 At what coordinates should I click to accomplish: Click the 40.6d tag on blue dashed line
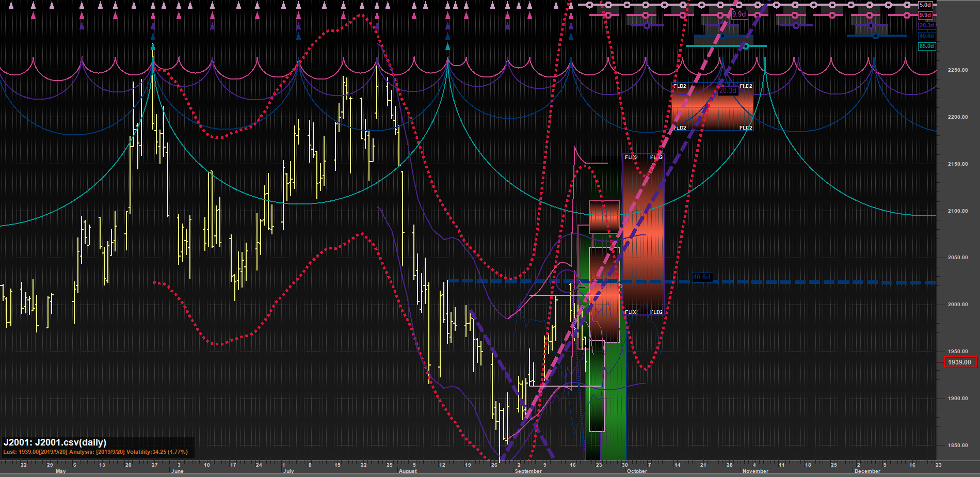[x=701, y=277]
